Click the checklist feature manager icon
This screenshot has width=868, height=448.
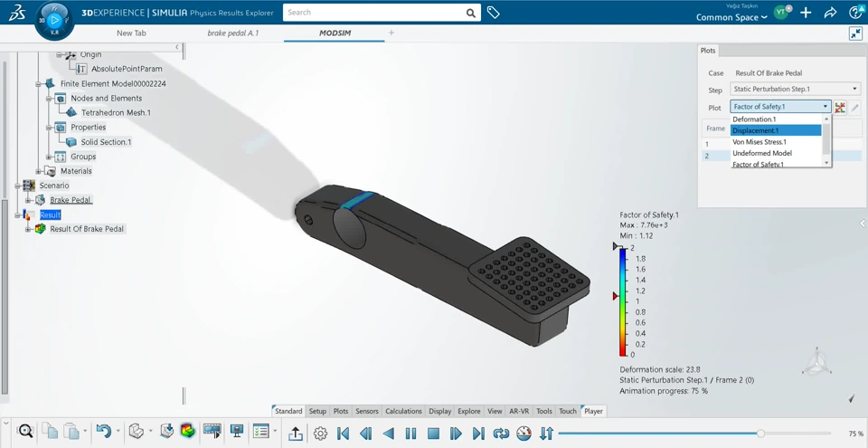(260, 431)
